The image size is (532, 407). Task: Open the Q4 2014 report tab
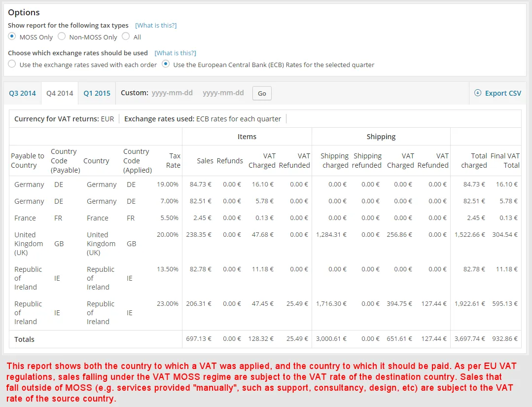(x=59, y=93)
